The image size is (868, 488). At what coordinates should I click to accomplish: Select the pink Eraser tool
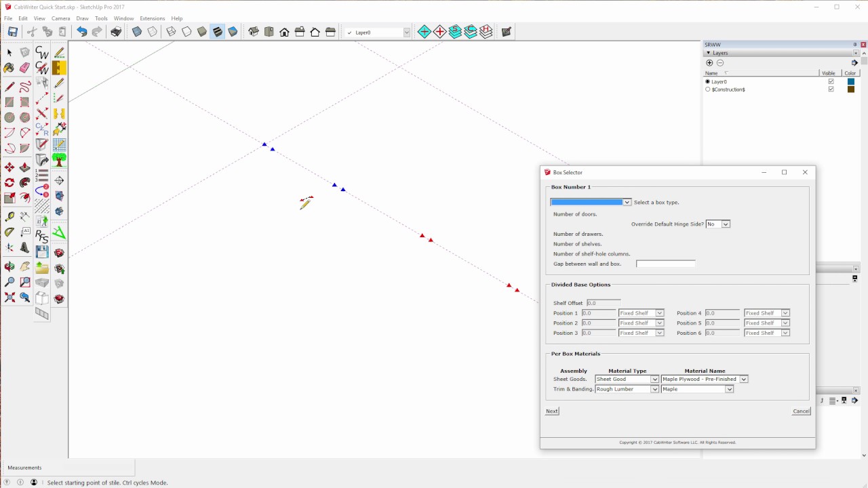coord(25,68)
